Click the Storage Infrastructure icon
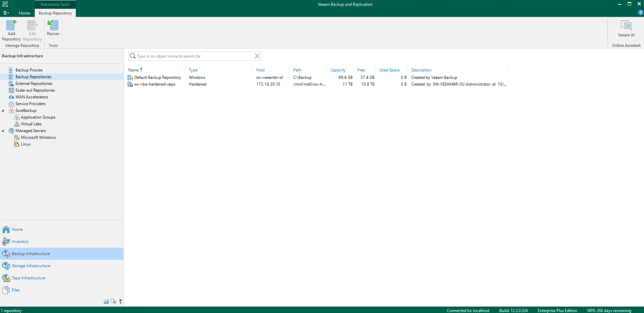644x313 pixels. point(6,266)
